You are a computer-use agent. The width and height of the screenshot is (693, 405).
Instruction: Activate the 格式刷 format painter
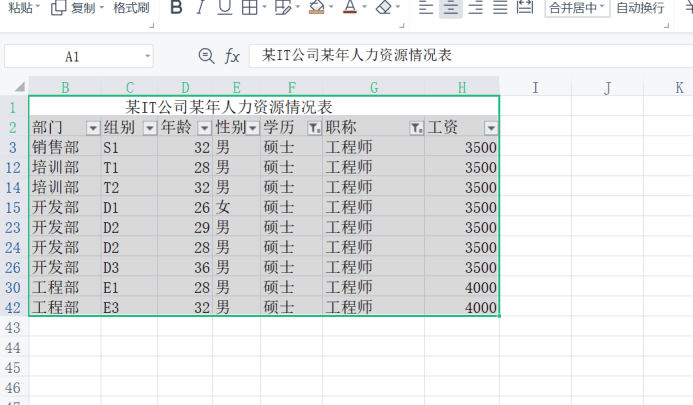coord(131,8)
